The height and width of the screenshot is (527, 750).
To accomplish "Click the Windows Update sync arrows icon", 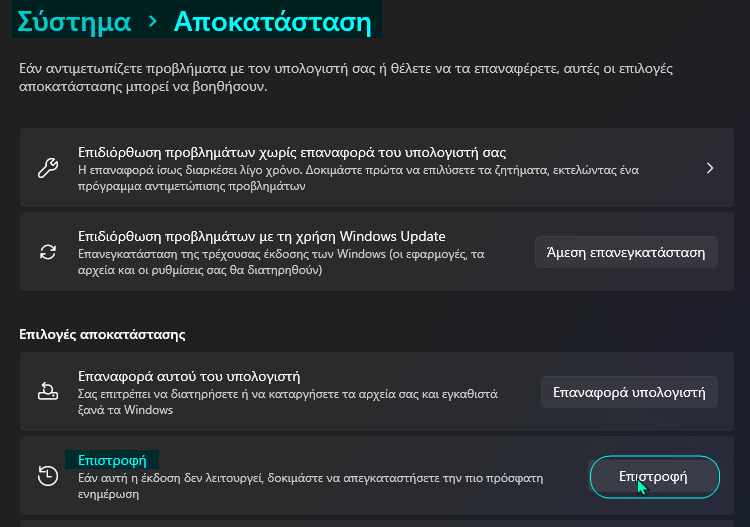I will click(x=47, y=252).
